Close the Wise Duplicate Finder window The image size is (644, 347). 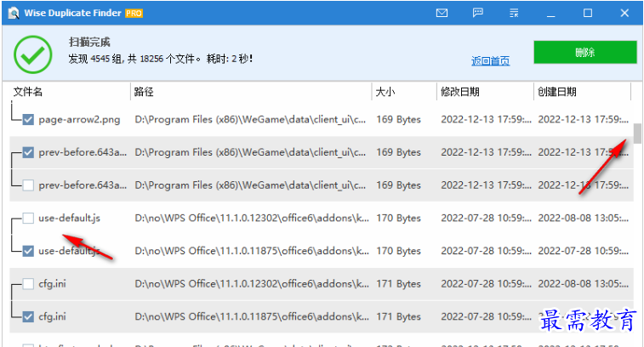[x=624, y=13]
